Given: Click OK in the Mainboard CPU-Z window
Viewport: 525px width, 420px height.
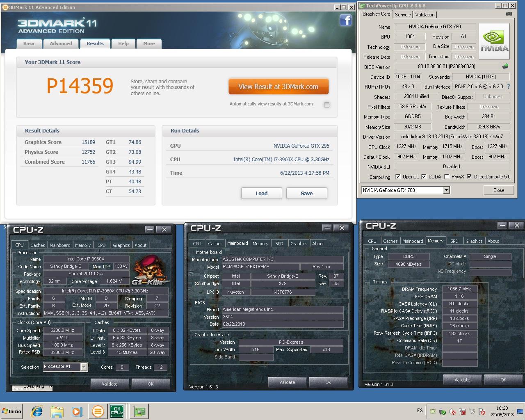Looking at the screenshot, I should click(328, 382).
